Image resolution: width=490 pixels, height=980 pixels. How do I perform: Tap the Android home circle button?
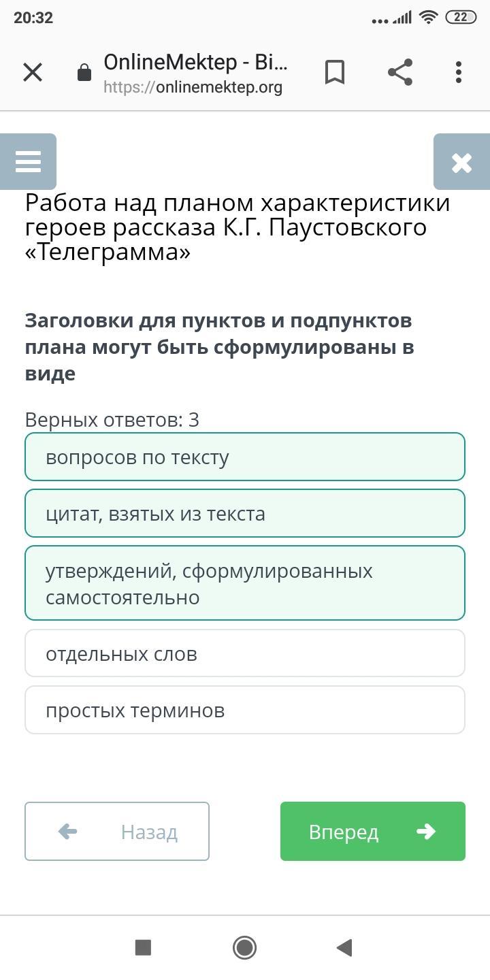244,947
